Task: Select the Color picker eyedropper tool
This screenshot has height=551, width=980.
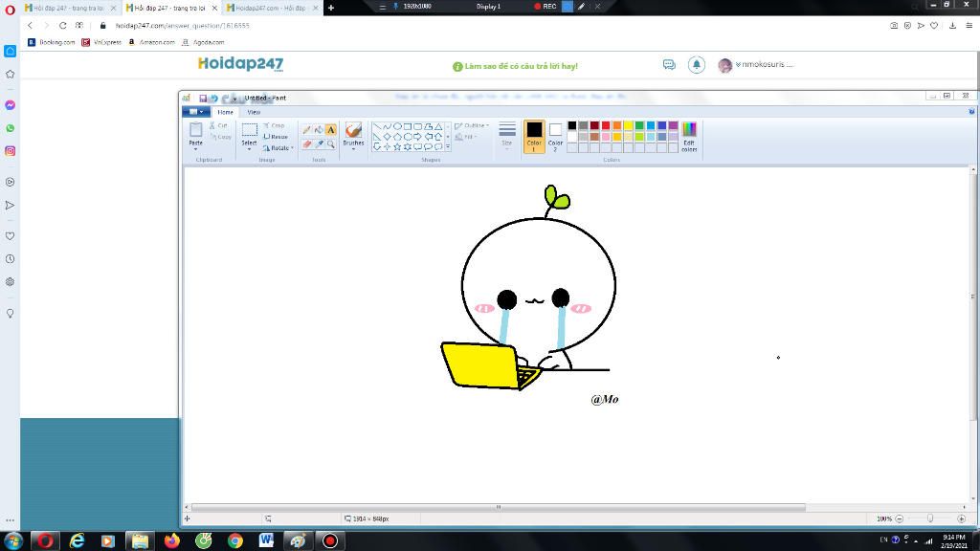Action: coord(319,144)
